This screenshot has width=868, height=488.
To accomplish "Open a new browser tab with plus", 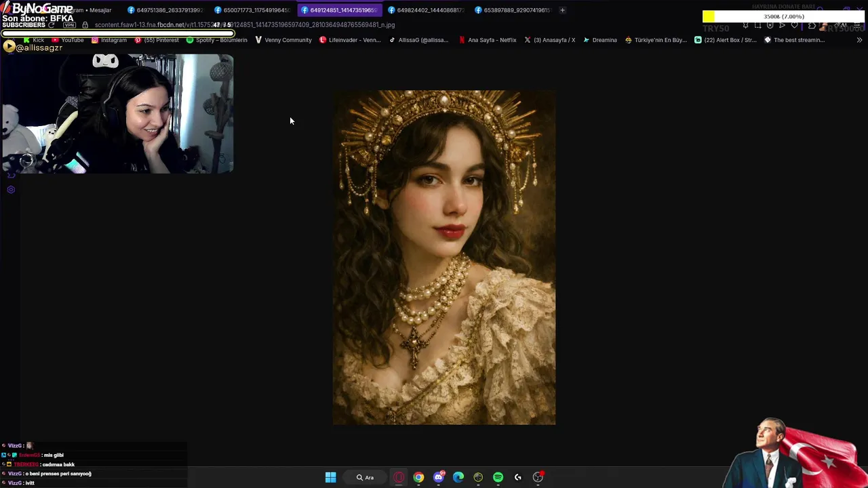I will pyautogui.click(x=562, y=10).
